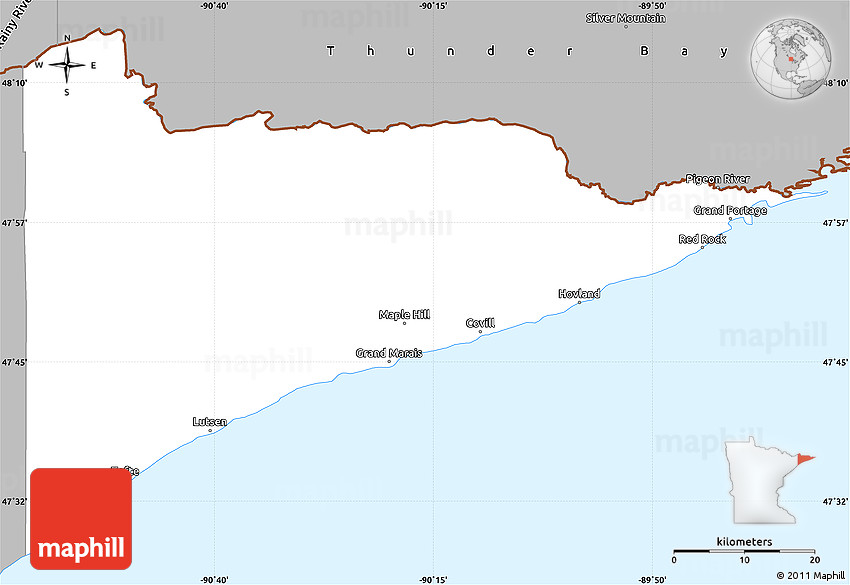Click the compass rose icon
Screen dimensions: 850x585
pos(67,66)
